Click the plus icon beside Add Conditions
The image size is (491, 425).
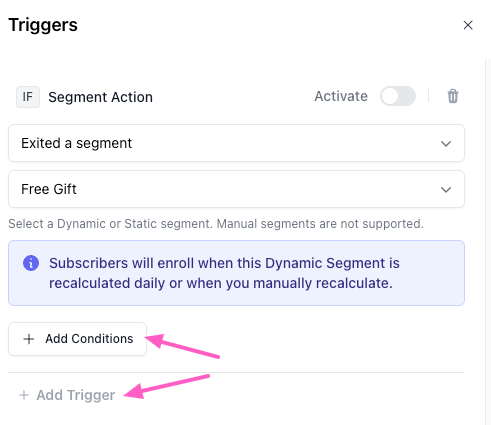(29, 339)
